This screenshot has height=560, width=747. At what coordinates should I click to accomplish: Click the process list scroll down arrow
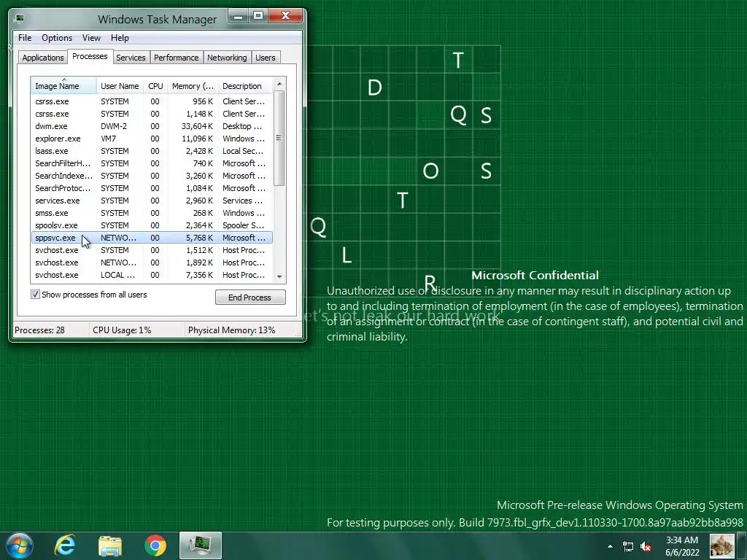click(x=279, y=276)
